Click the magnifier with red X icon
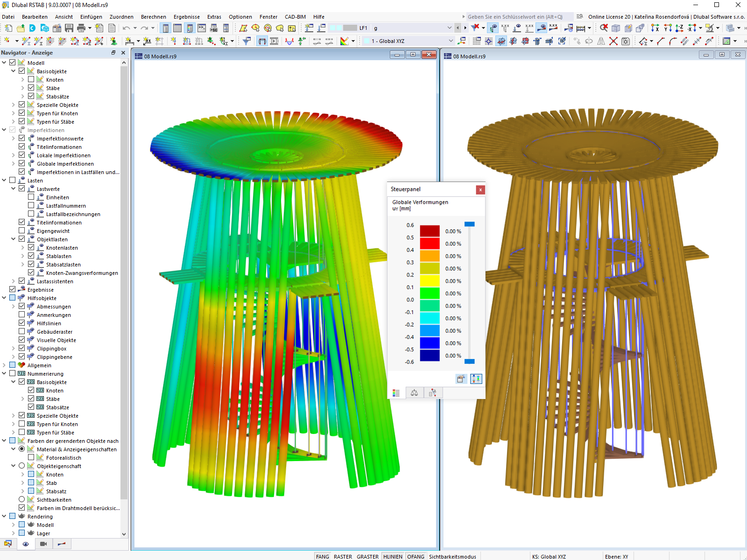 [604, 28]
